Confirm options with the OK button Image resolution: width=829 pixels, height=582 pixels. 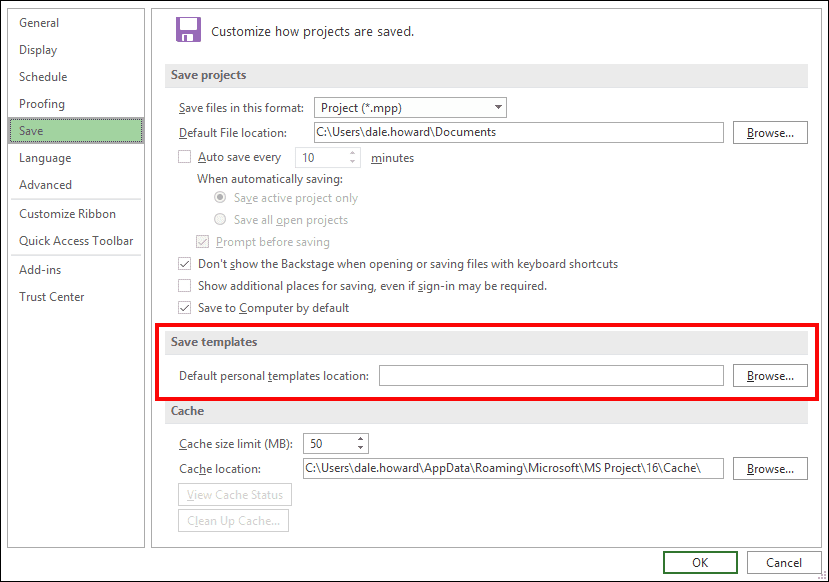pyautogui.click(x=700, y=562)
